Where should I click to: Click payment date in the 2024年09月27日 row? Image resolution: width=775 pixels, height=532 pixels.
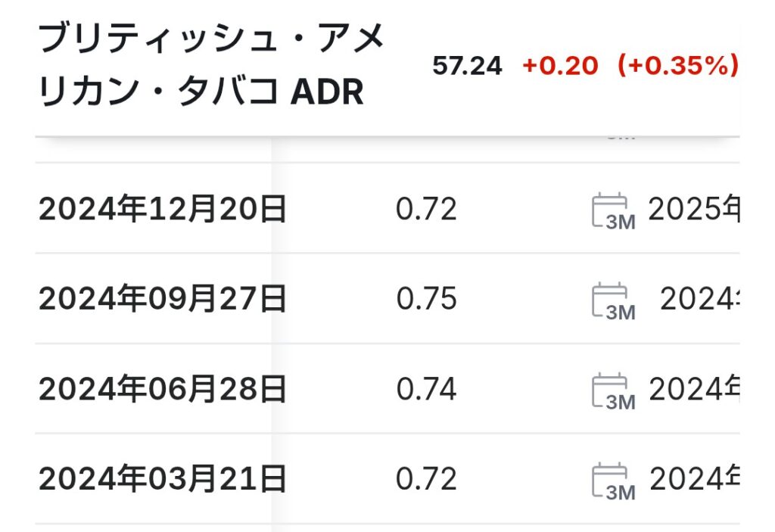699,300
